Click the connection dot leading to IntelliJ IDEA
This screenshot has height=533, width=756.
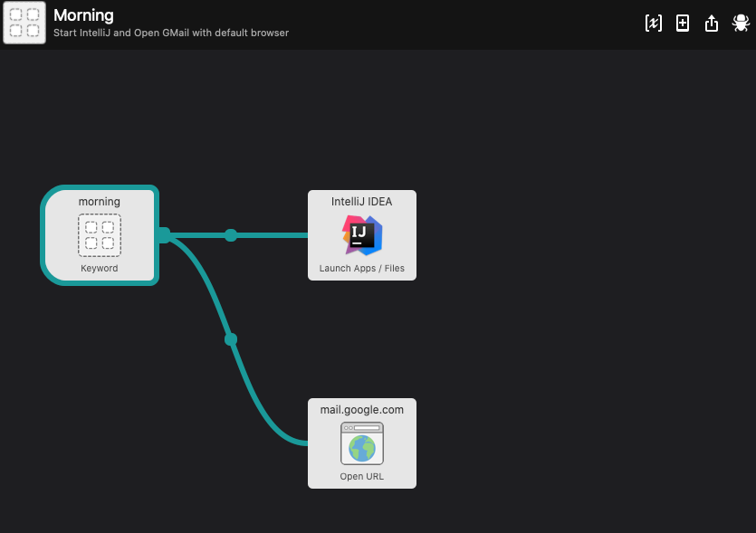(x=231, y=235)
